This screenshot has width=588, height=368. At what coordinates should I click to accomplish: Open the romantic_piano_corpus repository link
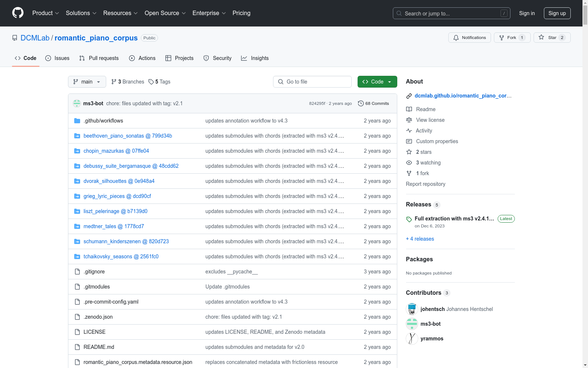click(96, 38)
